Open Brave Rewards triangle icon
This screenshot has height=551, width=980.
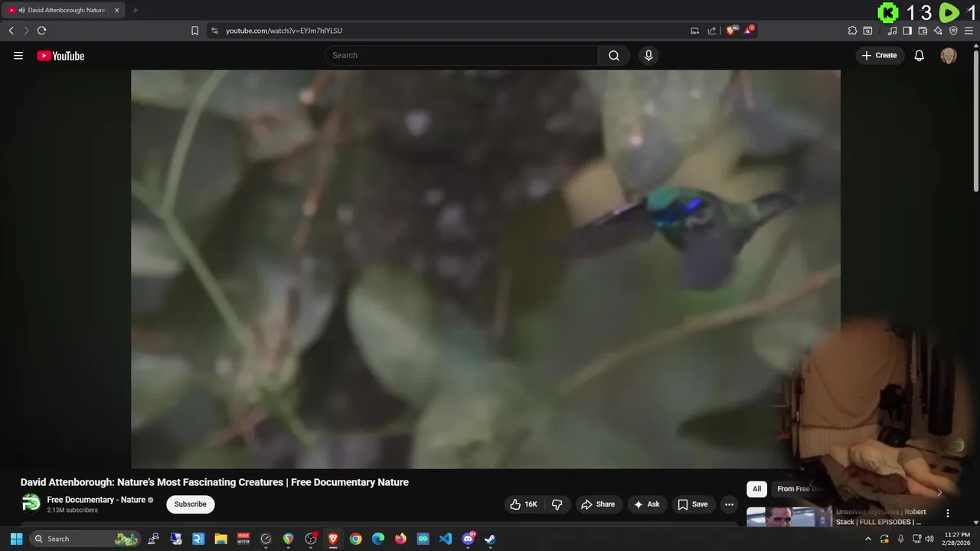(749, 31)
